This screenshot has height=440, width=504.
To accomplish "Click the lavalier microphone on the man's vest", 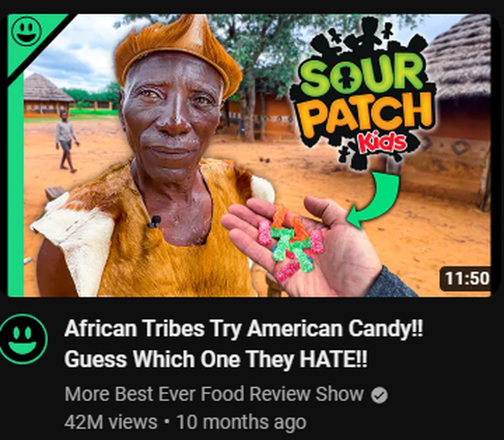I will [155, 222].
